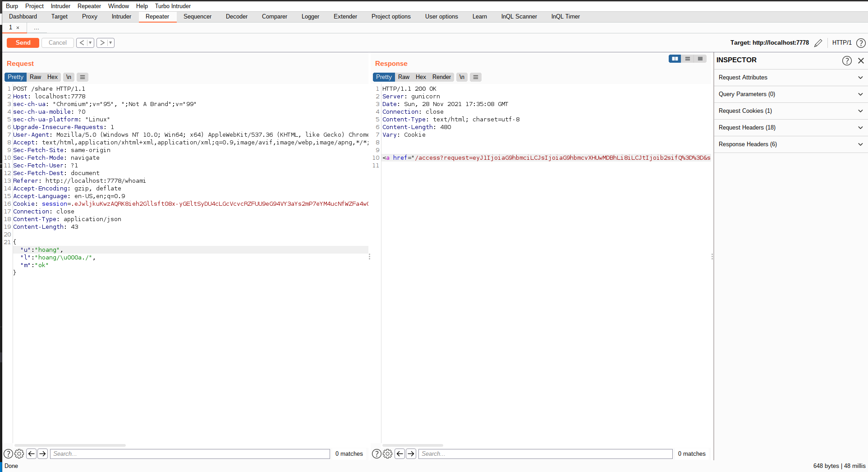Jump to previous response search match

click(400, 454)
